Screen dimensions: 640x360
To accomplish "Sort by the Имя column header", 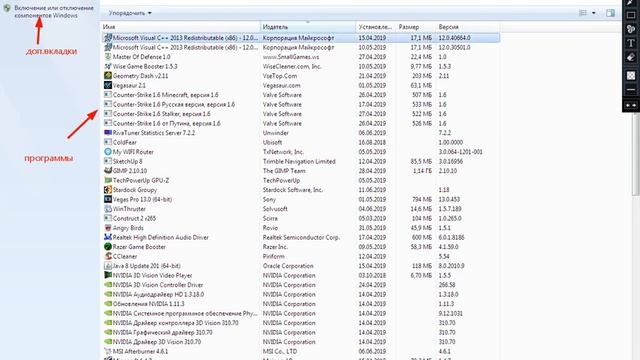I will [181, 27].
